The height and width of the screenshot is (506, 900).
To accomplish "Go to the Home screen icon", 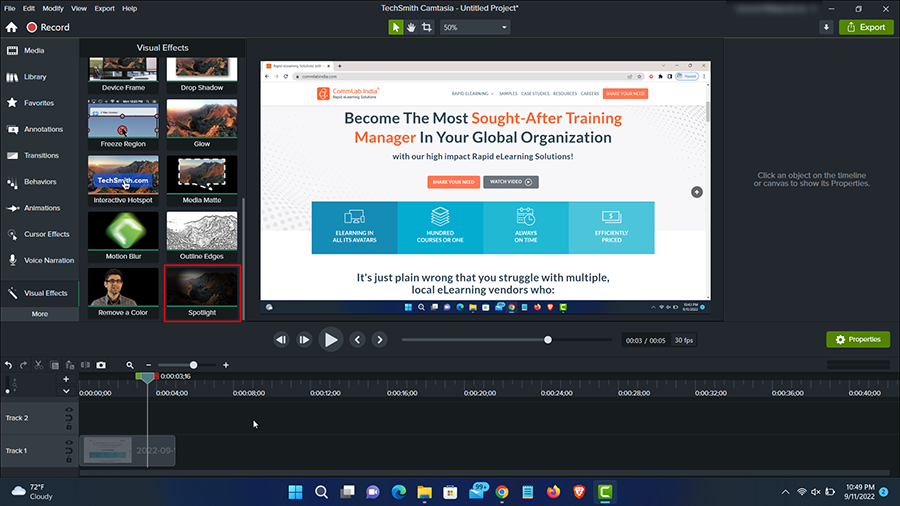I will (11, 27).
